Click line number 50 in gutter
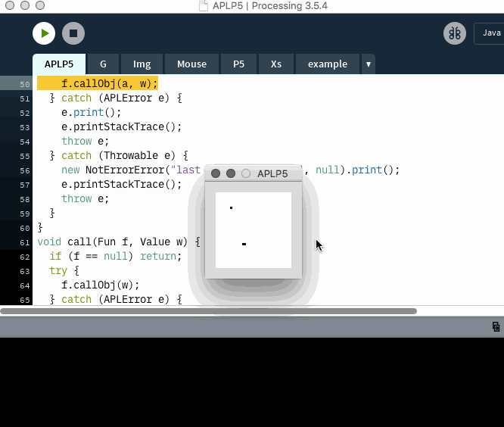The image size is (504, 427). pos(24,84)
